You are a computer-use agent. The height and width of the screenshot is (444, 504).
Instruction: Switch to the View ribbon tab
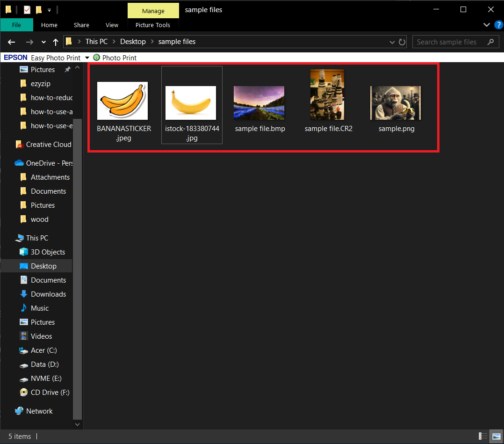click(112, 25)
